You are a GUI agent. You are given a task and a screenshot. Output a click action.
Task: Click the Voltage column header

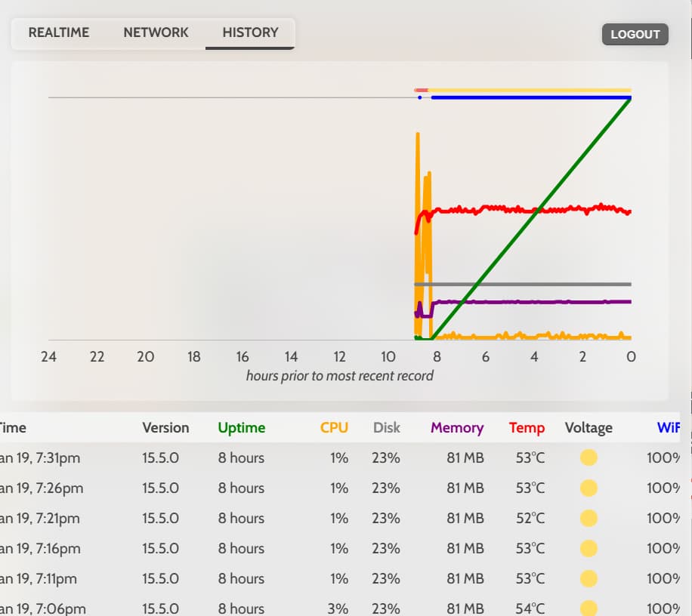click(x=589, y=428)
